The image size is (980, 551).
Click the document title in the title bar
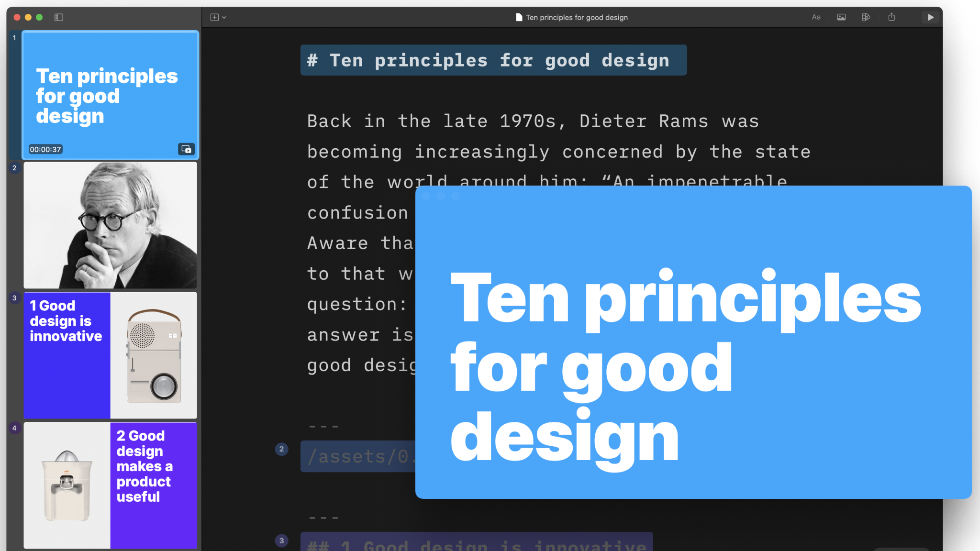pos(577,17)
